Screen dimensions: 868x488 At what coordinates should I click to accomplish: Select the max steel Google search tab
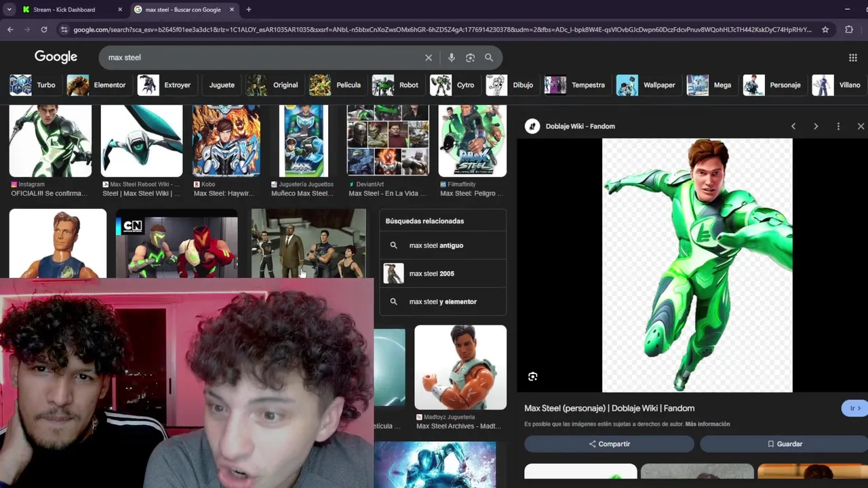pyautogui.click(x=183, y=9)
